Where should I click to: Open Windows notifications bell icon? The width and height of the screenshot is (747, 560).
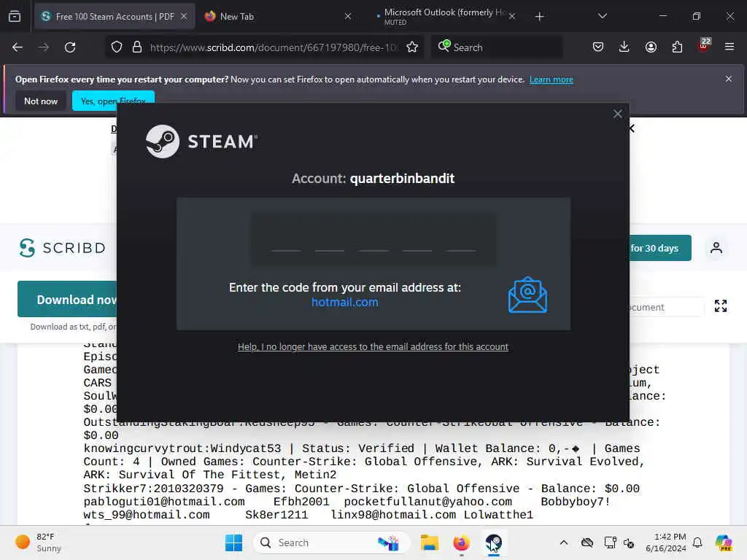(697, 542)
